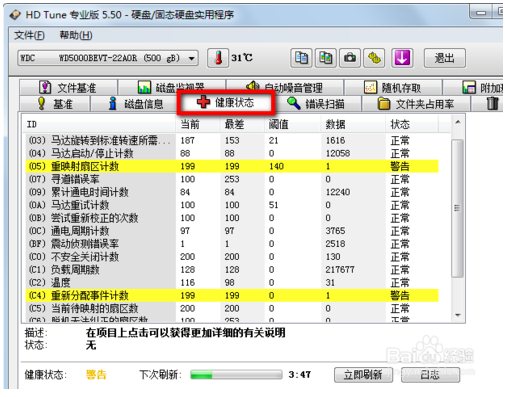Click the 当前 column header

(198, 124)
